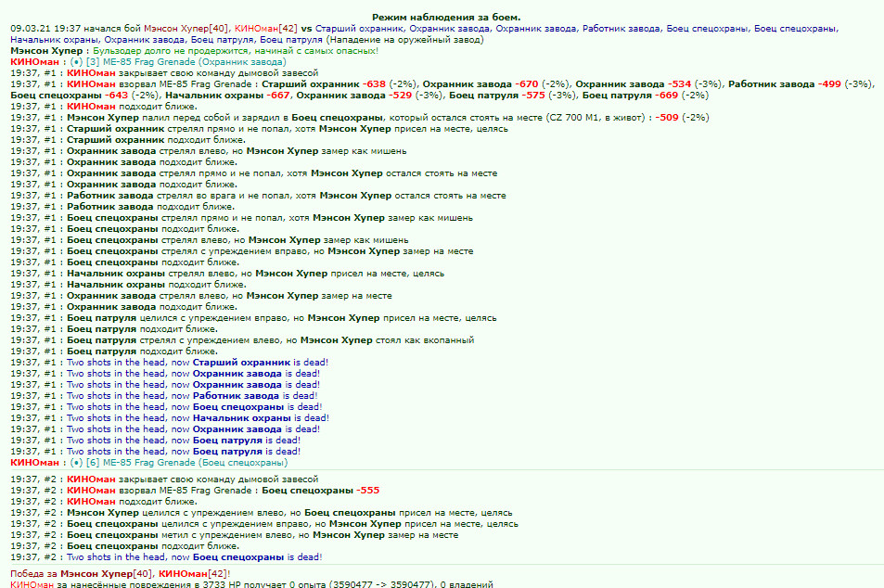The image size is (884, 588).
Task: Click the -529 damage value
Action: 401,96
